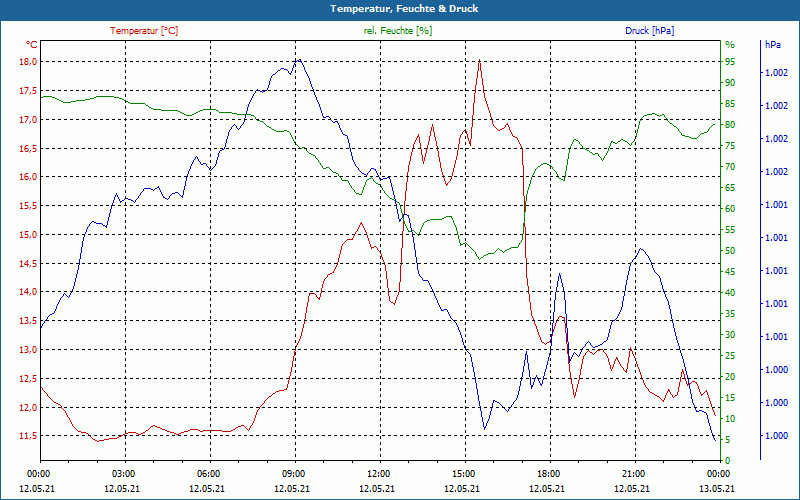Click temperature axis value "11,5"
800x500 pixels.
pos(29,436)
